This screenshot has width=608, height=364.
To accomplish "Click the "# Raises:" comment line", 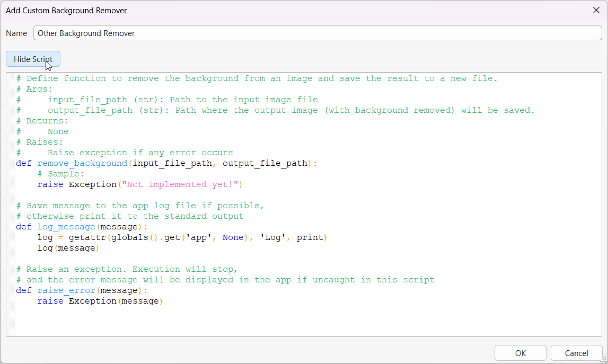I will pyautogui.click(x=40, y=142).
